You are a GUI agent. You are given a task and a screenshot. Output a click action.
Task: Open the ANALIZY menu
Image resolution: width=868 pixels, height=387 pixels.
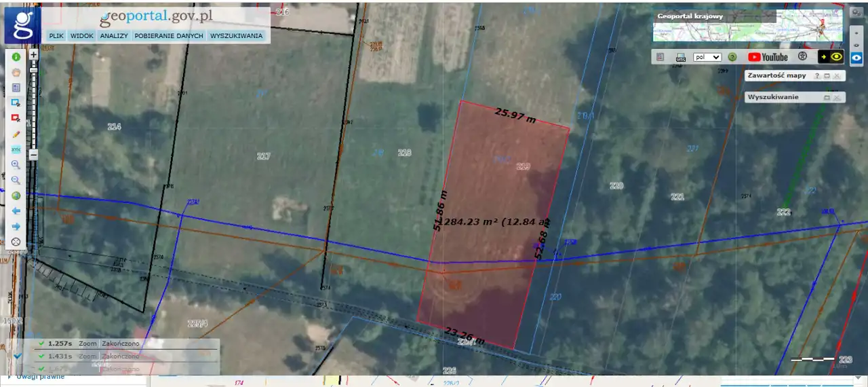(x=113, y=35)
